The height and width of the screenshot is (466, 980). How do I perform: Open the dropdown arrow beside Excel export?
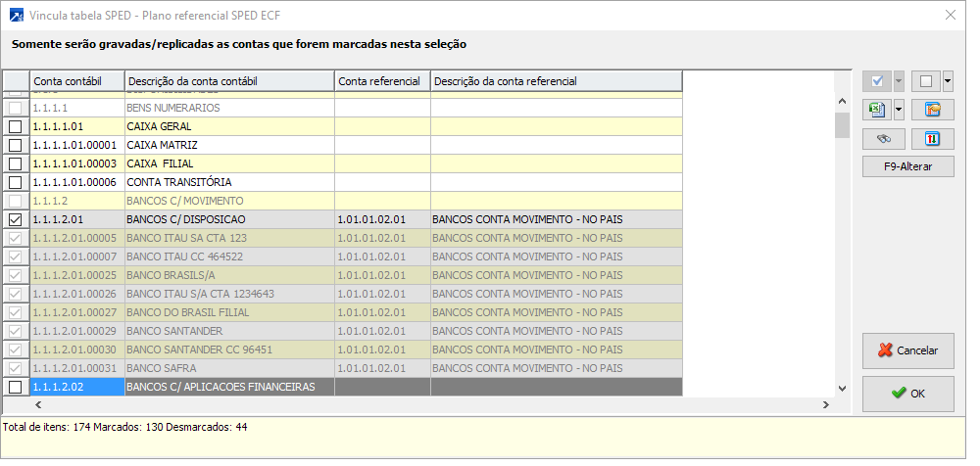tap(899, 110)
